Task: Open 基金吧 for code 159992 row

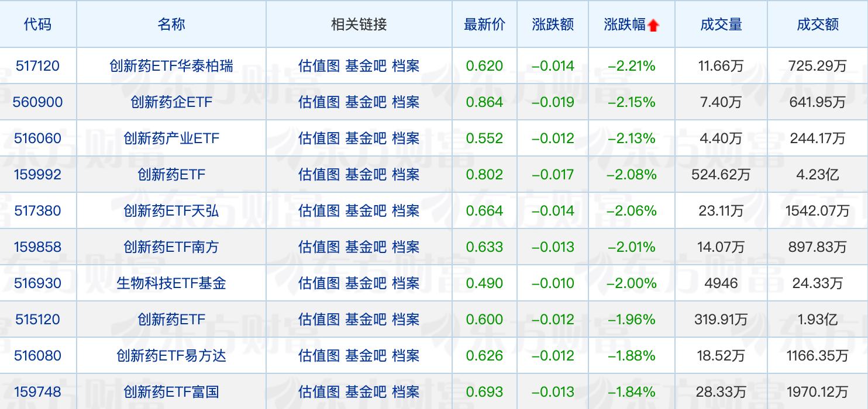Action: (x=366, y=175)
